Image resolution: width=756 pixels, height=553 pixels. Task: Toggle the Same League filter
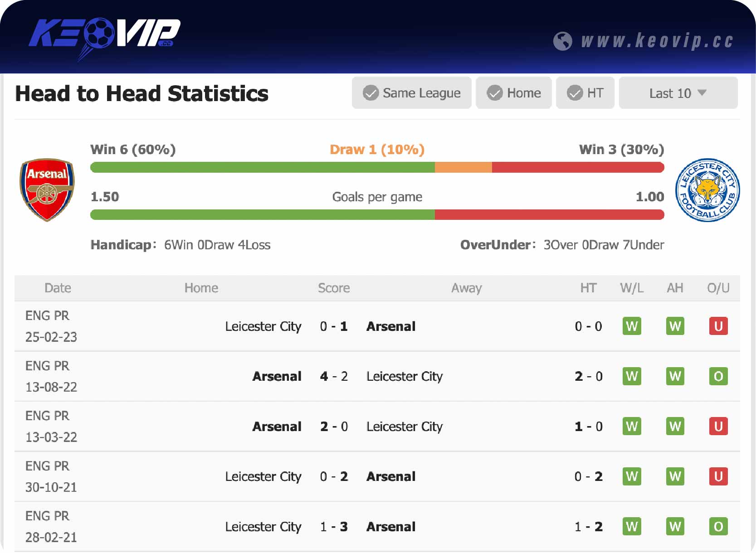(411, 93)
